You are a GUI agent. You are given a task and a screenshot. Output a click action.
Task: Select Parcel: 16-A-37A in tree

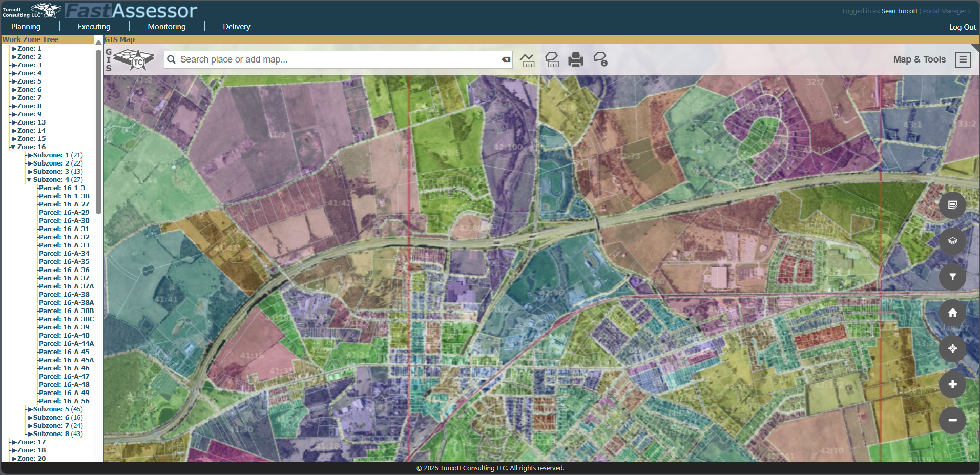point(66,286)
